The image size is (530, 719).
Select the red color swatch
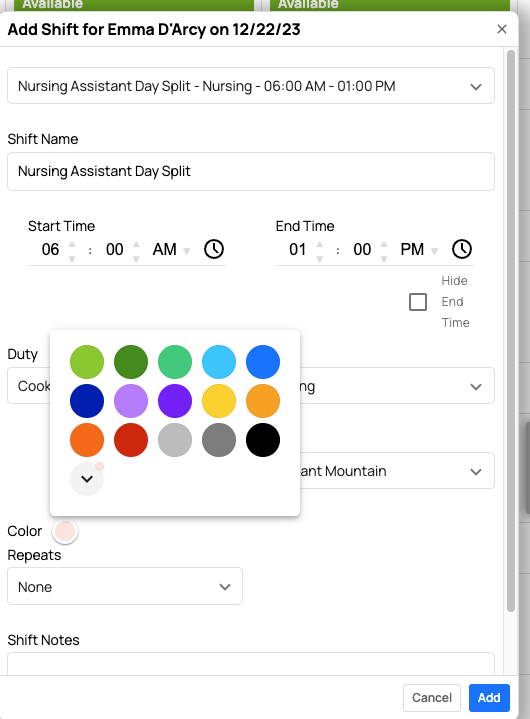tap(131, 440)
